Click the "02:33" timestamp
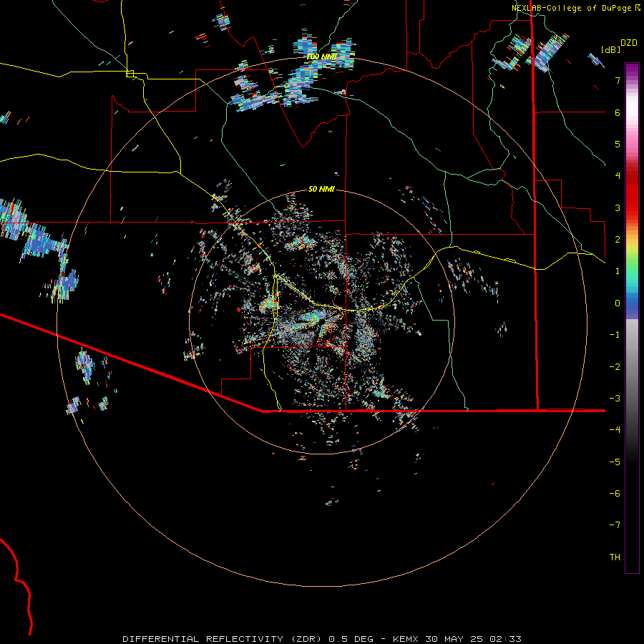 pos(506,639)
